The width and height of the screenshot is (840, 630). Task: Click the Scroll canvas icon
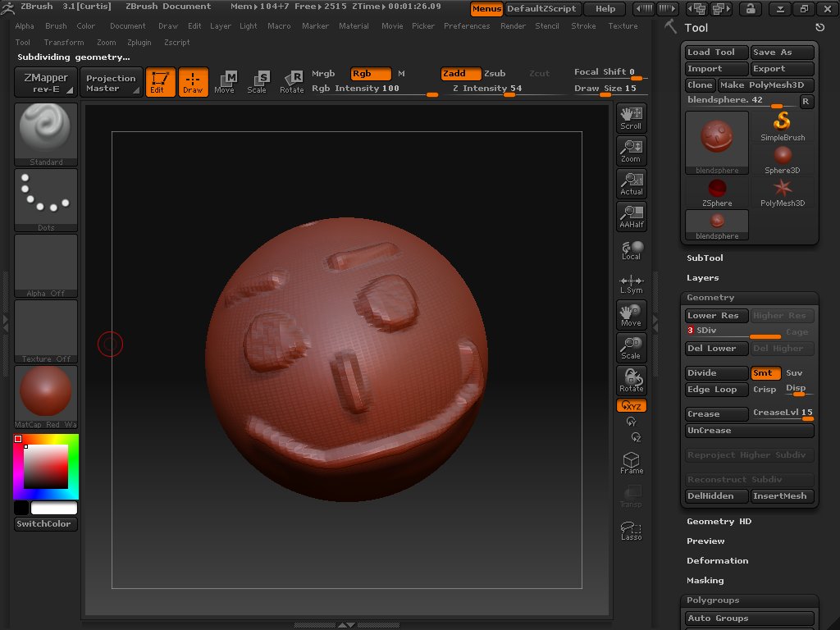(631, 118)
